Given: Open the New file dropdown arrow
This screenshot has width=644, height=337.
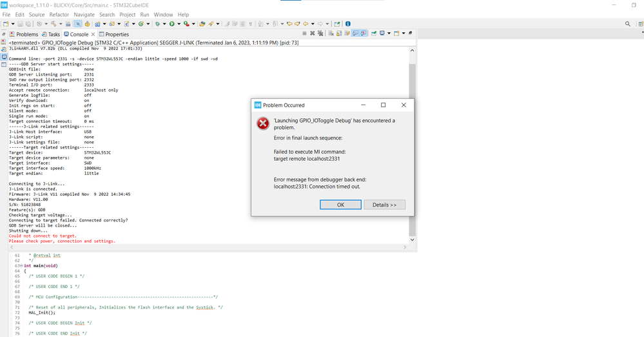Looking at the screenshot, I should pyautogui.click(x=13, y=24).
